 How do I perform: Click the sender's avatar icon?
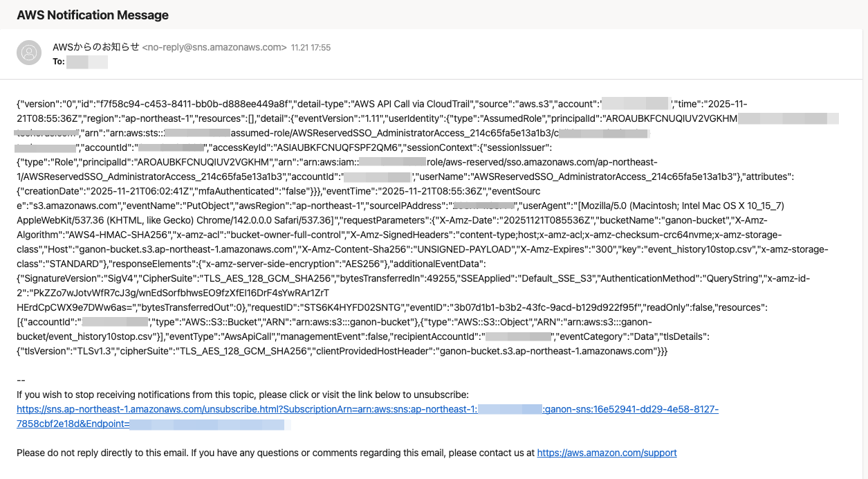29,53
